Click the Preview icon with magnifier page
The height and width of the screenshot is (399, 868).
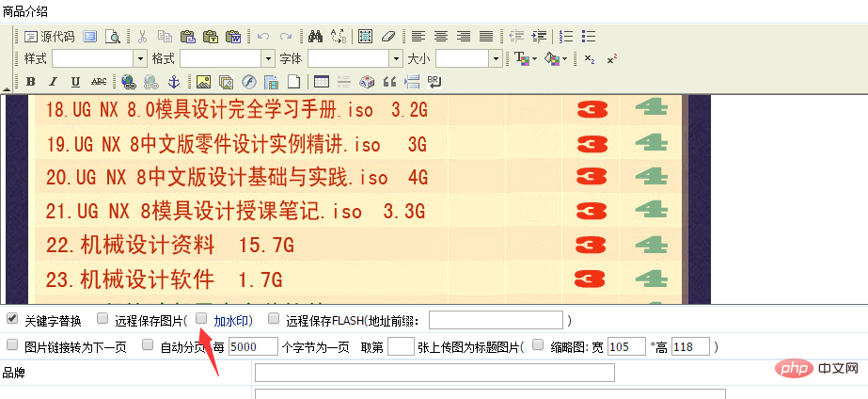[x=112, y=37]
